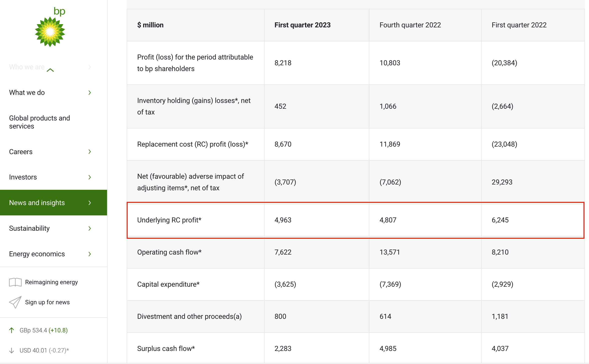Click the Reimagining energy link

pyautogui.click(x=52, y=282)
